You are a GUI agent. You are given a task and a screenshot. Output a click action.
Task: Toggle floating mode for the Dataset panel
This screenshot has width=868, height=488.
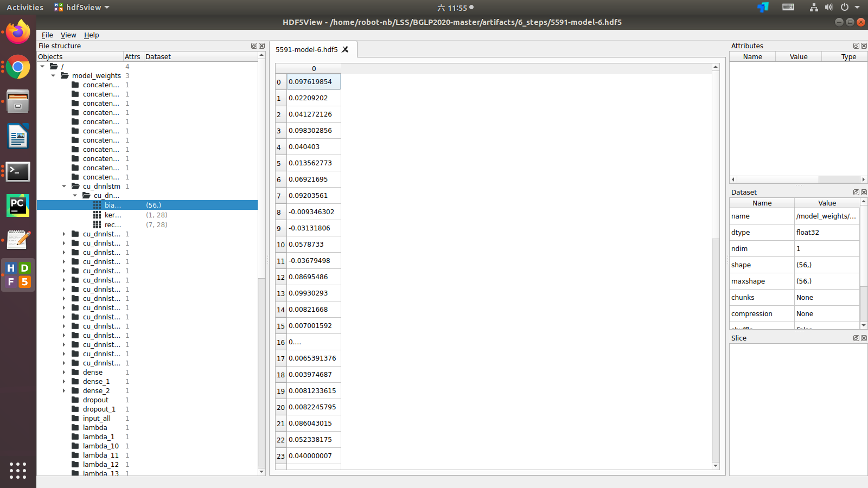coord(856,192)
